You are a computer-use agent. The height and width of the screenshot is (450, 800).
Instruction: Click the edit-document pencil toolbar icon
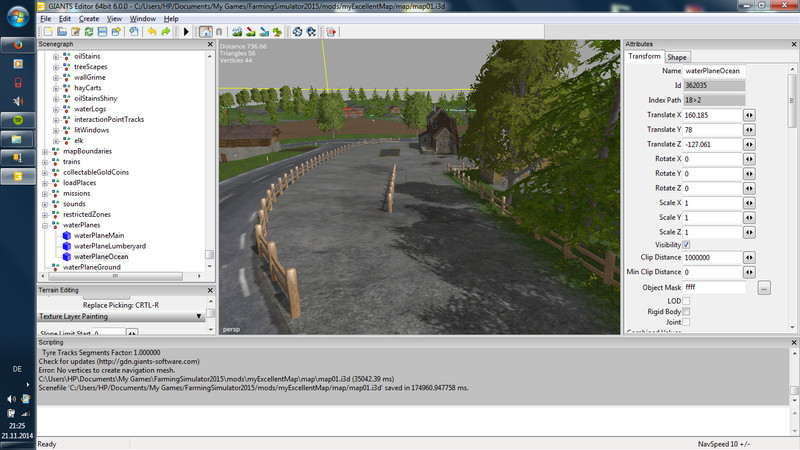coord(76,32)
